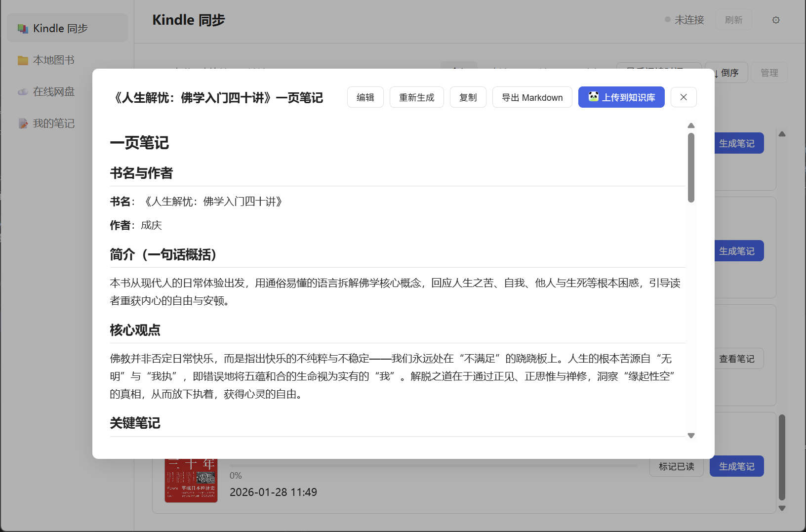806x532 pixels.
Task: Close the note dialog with X
Action: coord(684,97)
